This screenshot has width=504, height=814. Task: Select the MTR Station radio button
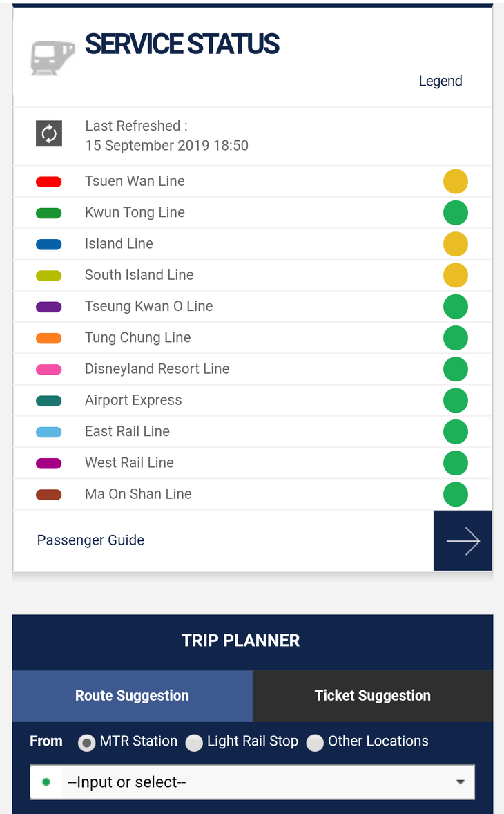click(x=87, y=743)
